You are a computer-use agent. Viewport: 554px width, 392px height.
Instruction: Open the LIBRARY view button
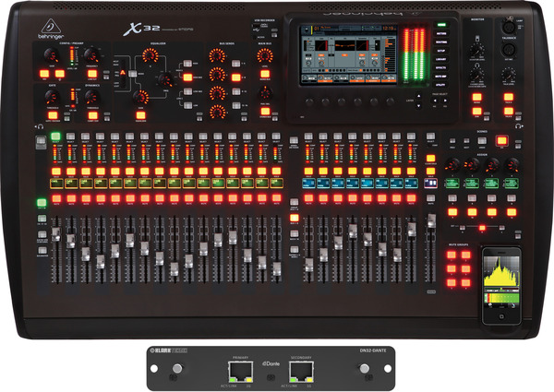coord(441,59)
